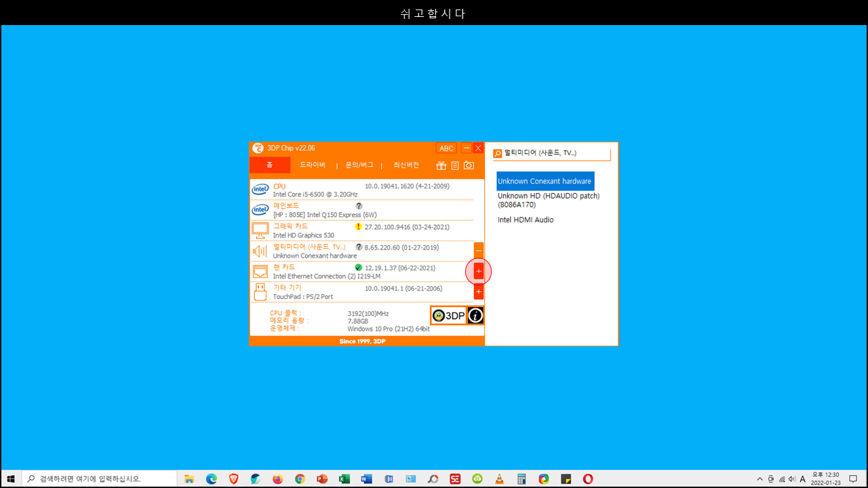
Task: Click the Ethernet port icon for 랜 카드
Action: [260, 272]
